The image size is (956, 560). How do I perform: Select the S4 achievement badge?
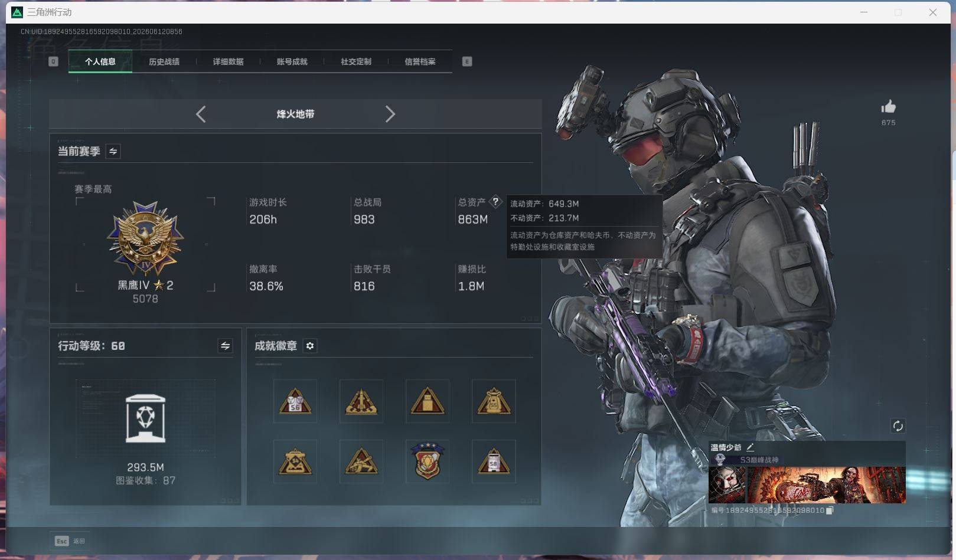click(x=295, y=461)
